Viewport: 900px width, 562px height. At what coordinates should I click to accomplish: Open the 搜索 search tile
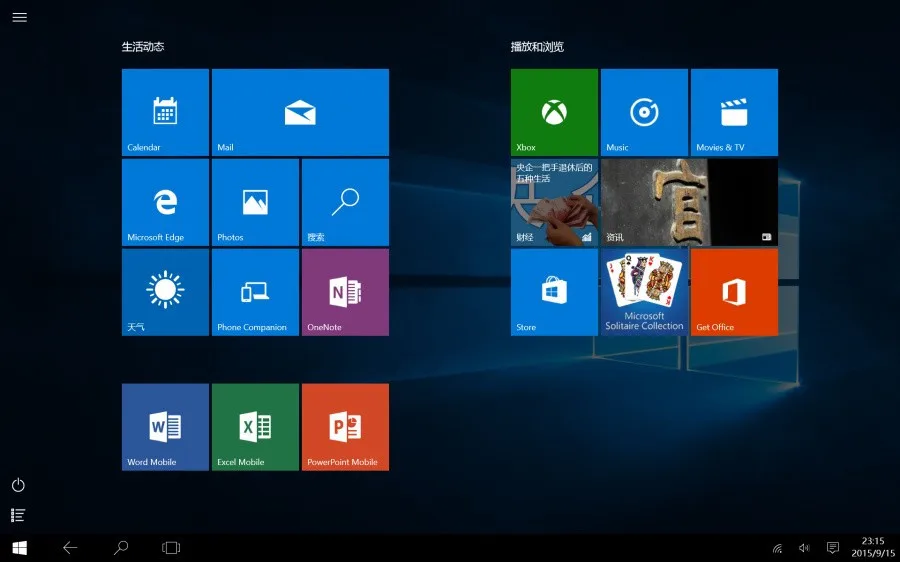click(x=346, y=203)
